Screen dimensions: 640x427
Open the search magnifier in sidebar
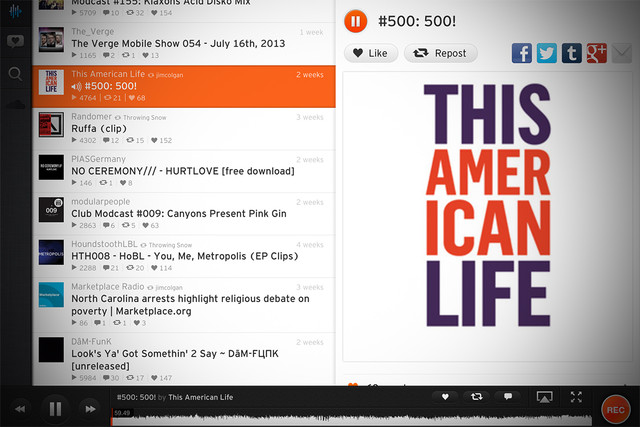coord(15,74)
